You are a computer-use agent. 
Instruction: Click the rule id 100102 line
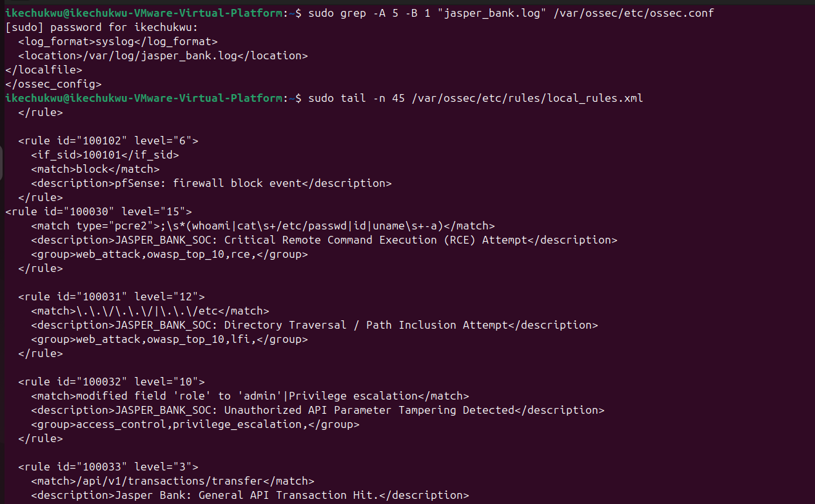108,141
